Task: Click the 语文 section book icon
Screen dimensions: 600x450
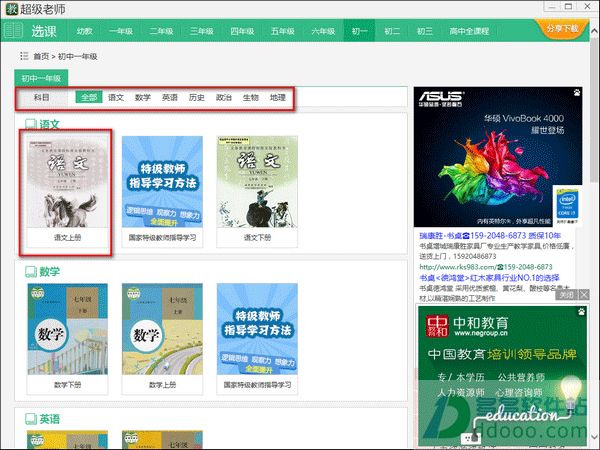Action: click(31, 124)
